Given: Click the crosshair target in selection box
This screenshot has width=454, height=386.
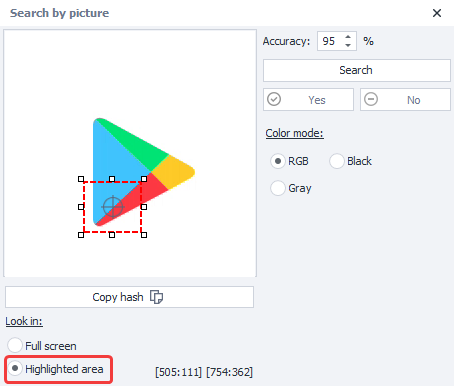Looking at the screenshot, I should (113, 207).
